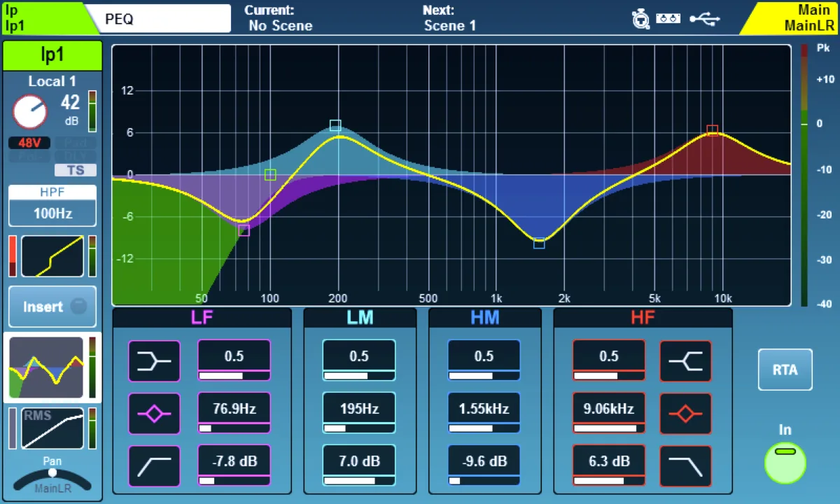The width and height of the screenshot is (840, 504).
Task: Toggle the Pad indicator
Action: (x=76, y=143)
